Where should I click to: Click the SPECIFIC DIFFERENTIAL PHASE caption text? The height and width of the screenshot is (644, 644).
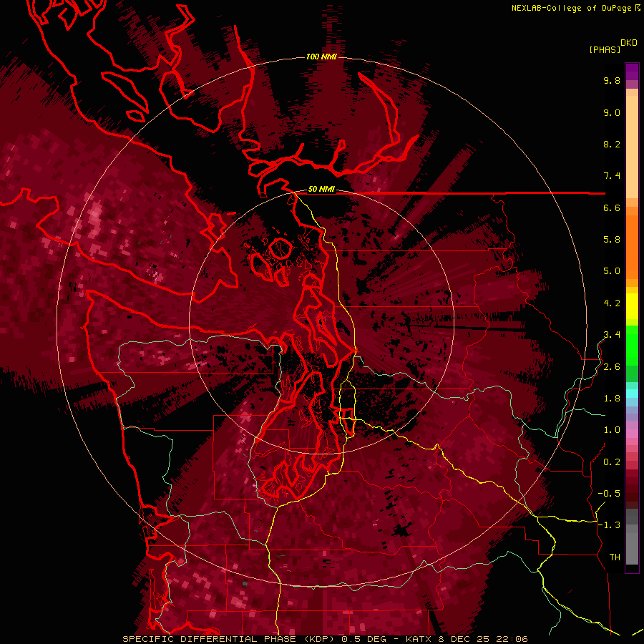(x=209, y=639)
